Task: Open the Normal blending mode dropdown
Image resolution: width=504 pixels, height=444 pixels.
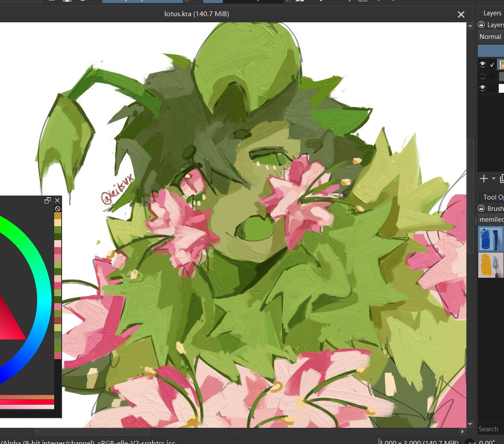Action: (491, 37)
